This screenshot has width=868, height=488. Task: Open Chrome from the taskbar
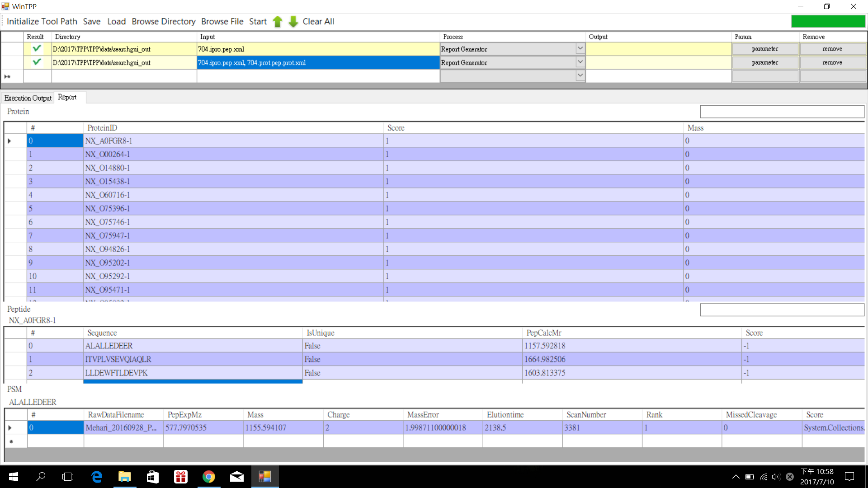tap(208, 477)
